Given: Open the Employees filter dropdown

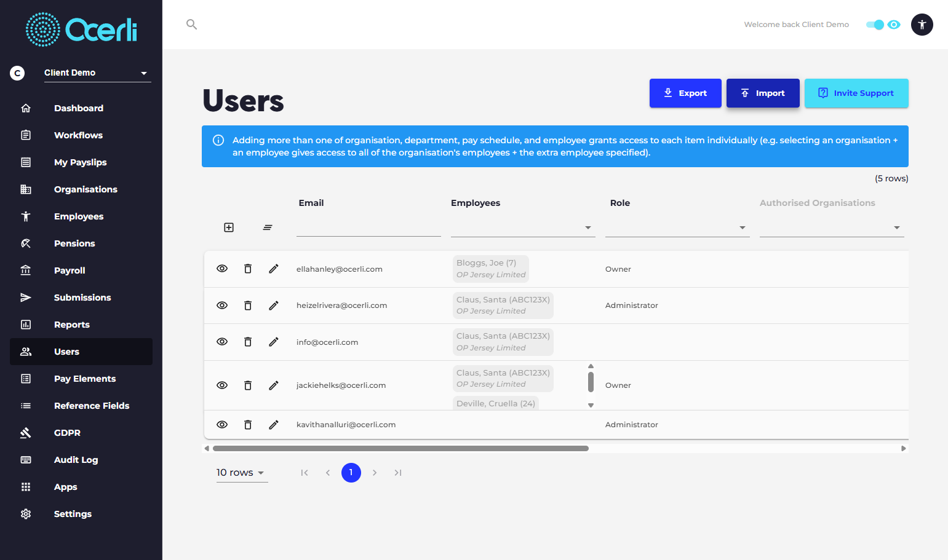Looking at the screenshot, I should [x=523, y=227].
